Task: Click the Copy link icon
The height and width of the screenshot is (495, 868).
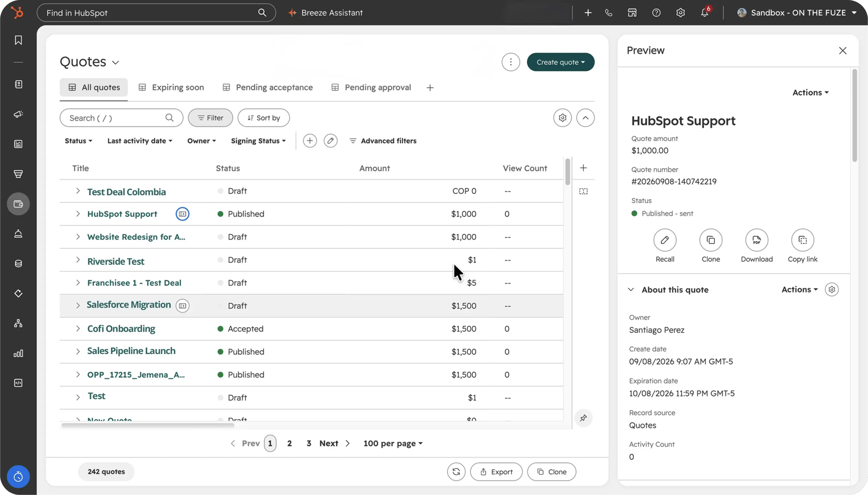Action: 802,240
